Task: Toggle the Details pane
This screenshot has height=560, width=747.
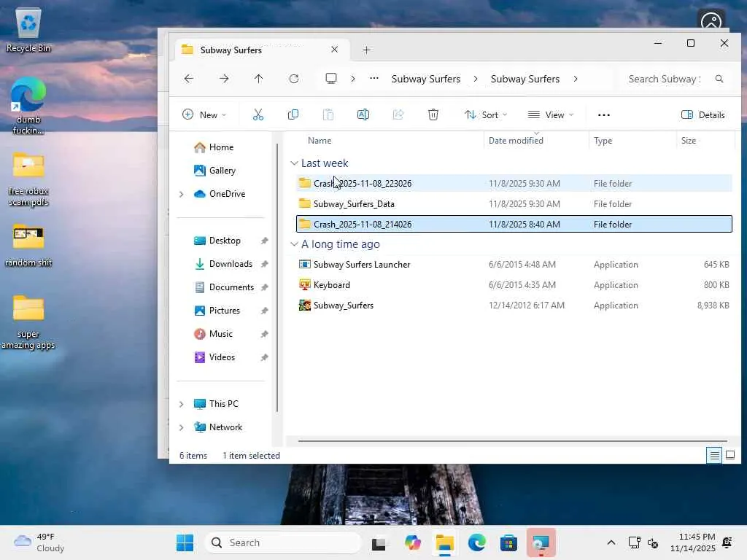Action: (x=703, y=114)
